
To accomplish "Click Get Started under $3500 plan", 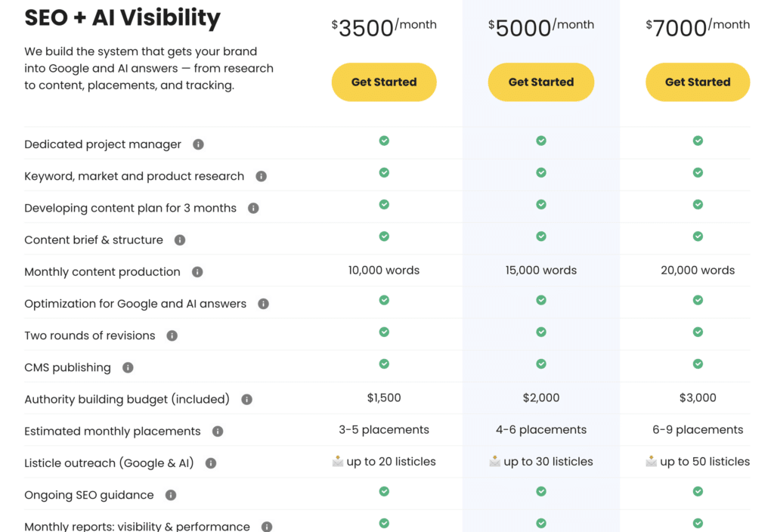I will (384, 82).
